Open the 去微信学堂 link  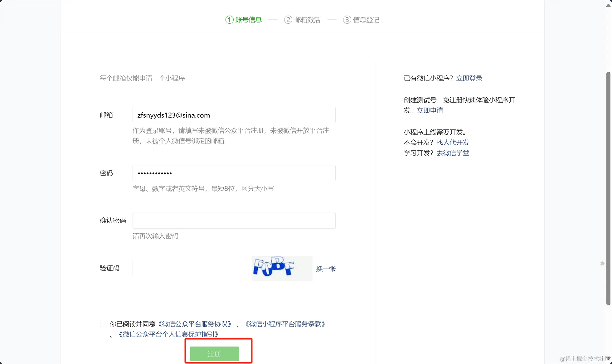point(453,153)
